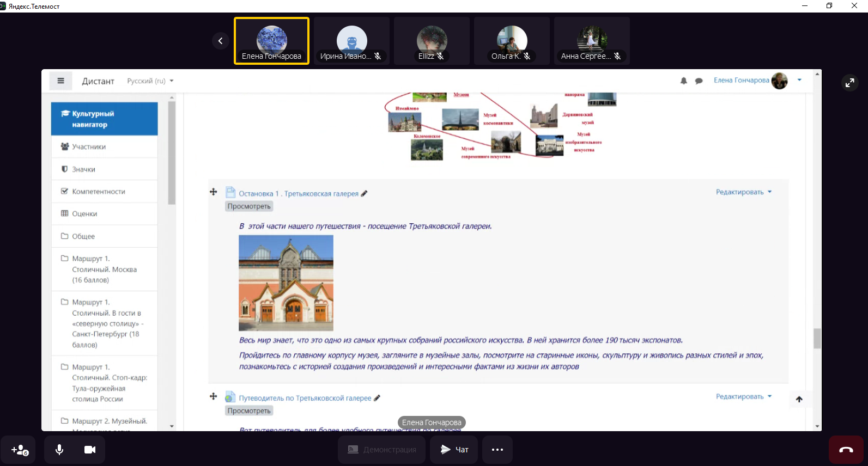Expand the Русский (ru) language dropdown

point(150,81)
